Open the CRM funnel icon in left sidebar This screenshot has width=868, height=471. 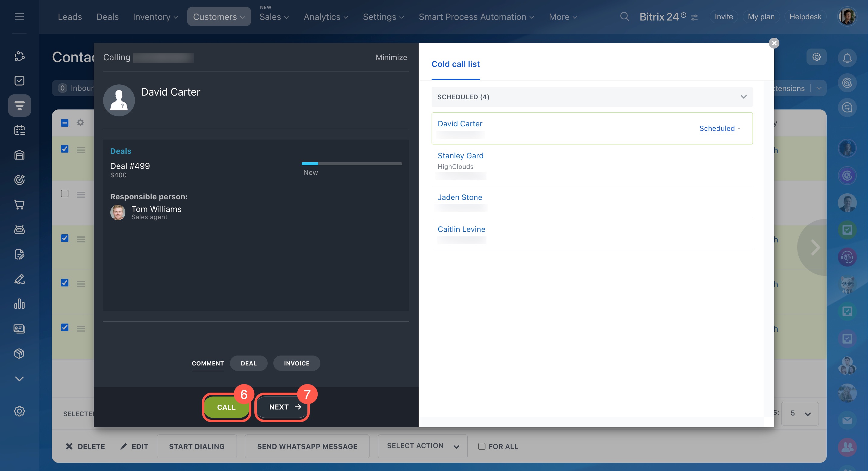[20, 106]
